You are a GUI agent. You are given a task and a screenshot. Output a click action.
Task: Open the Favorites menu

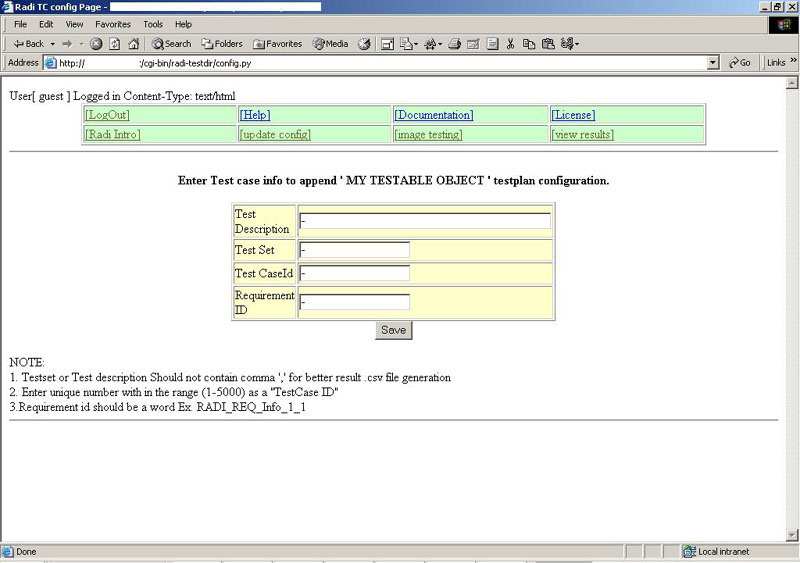point(113,24)
